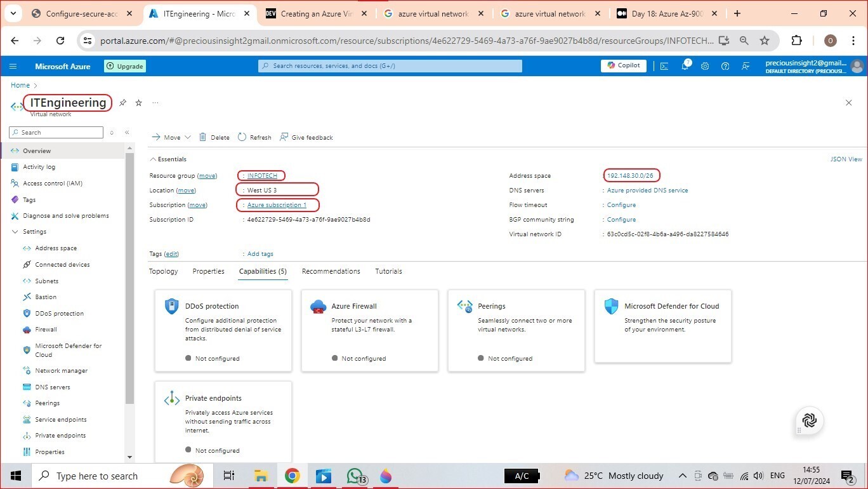The height and width of the screenshot is (489, 868).
Task: Click Configure next to Flow timeout
Action: 621,205
